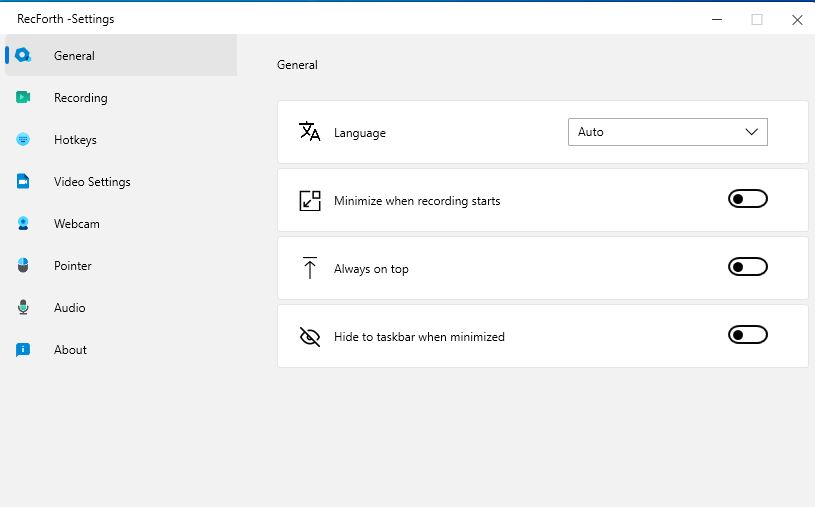Click the Video Settings file icon
This screenshot has height=507, width=815.
23,181
